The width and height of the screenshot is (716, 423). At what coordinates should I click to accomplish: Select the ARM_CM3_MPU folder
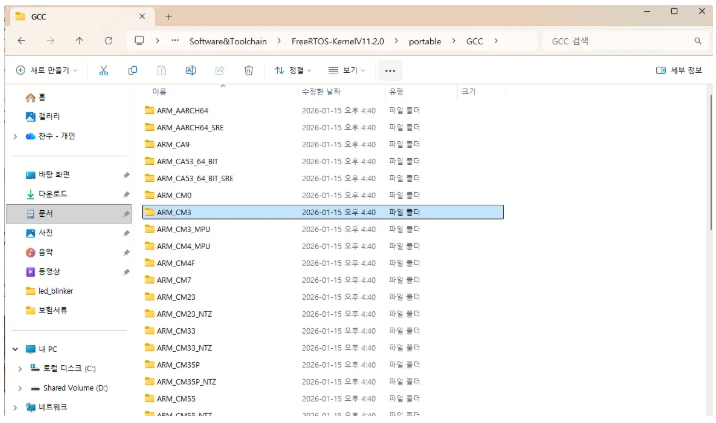pos(323,229)
